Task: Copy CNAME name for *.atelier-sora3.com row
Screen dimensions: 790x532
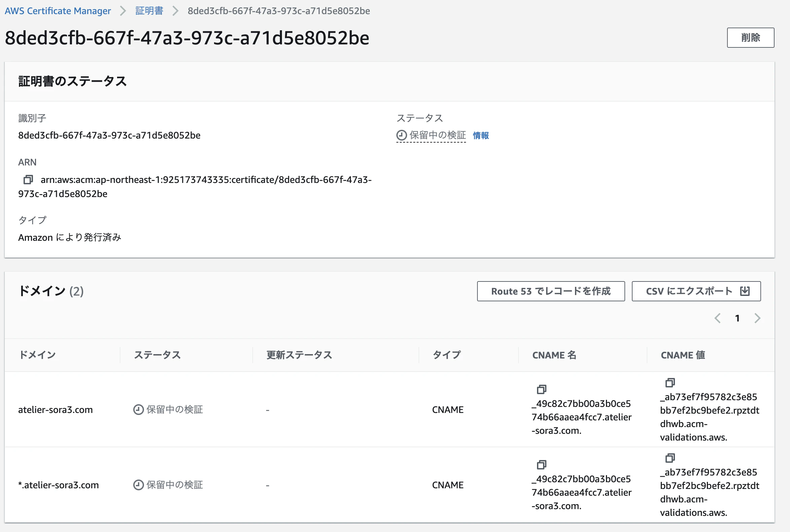Action: pyautogui.click(x=541, y=464)
